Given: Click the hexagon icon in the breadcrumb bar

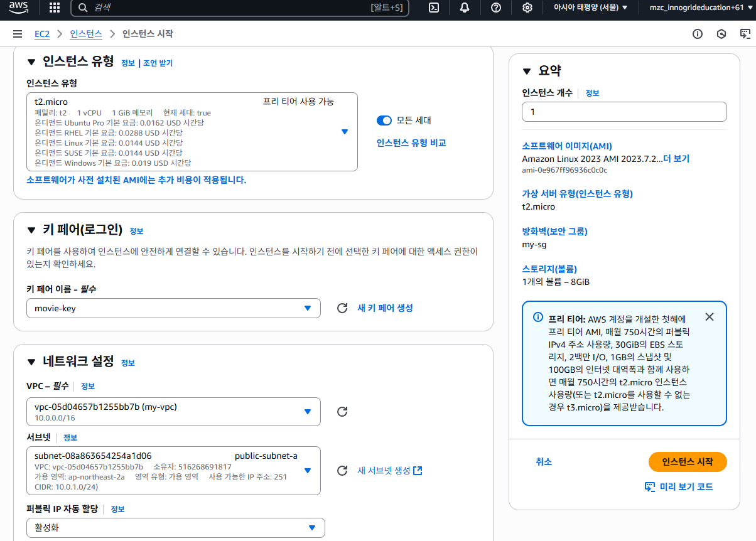Looking at the screenshot, I should [x=721, y=34].
